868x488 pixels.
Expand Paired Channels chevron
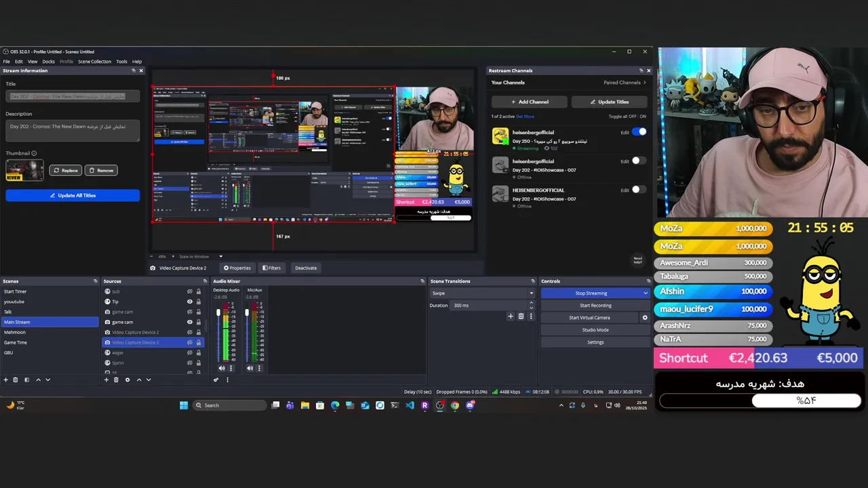click(x=644, y=83)
